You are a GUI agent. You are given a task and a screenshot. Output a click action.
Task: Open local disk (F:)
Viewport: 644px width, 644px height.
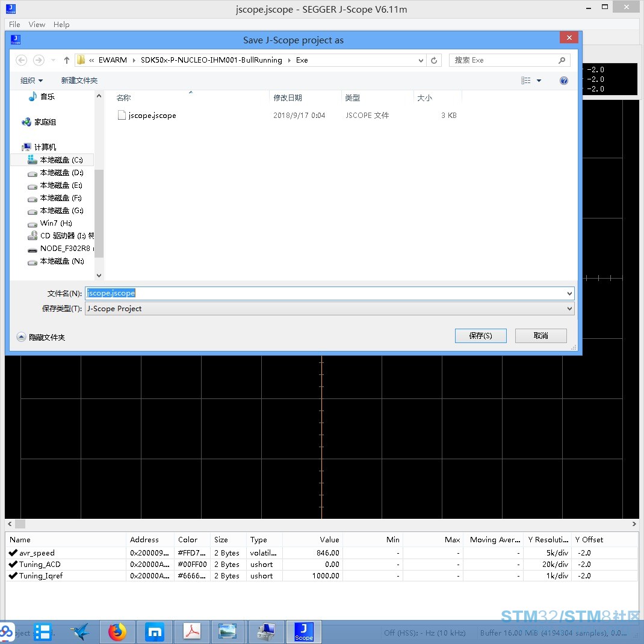[x=54, y=198]
